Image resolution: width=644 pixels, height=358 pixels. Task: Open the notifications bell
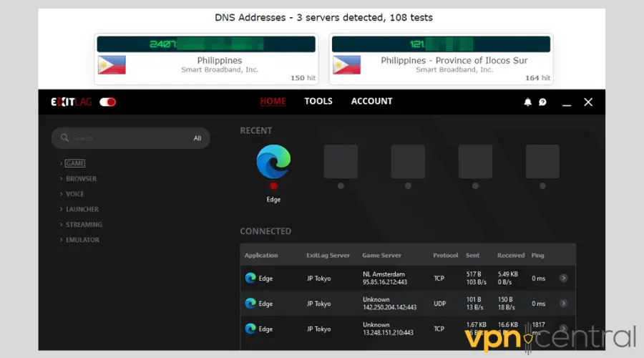click(x=528, y=102)
